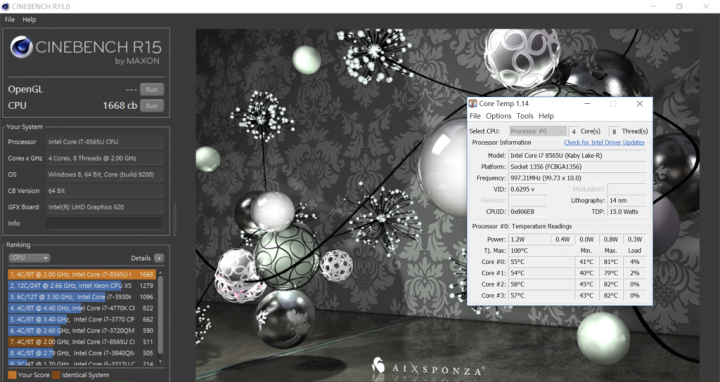Screen dimensions: 720x382
Task: Select ranking row 2 Intel Xeon CPU 1279
Action: (82, 286)
